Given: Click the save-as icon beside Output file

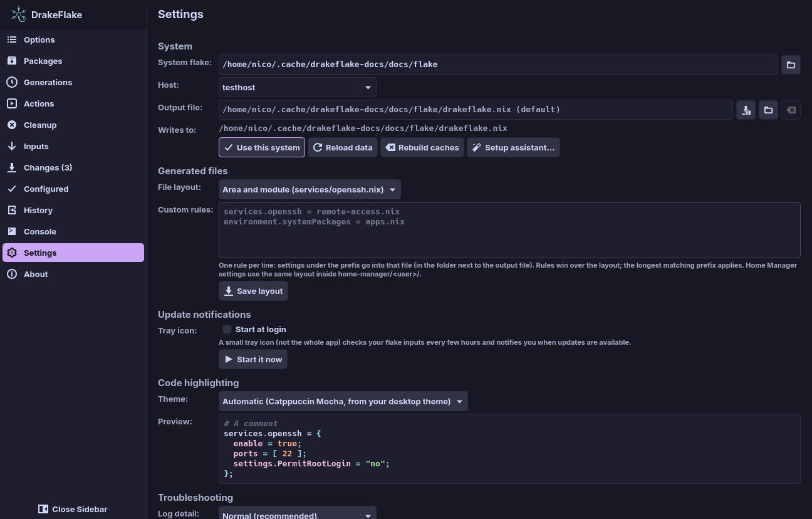Looking at the screenshot, I should (x=746, y=110).
